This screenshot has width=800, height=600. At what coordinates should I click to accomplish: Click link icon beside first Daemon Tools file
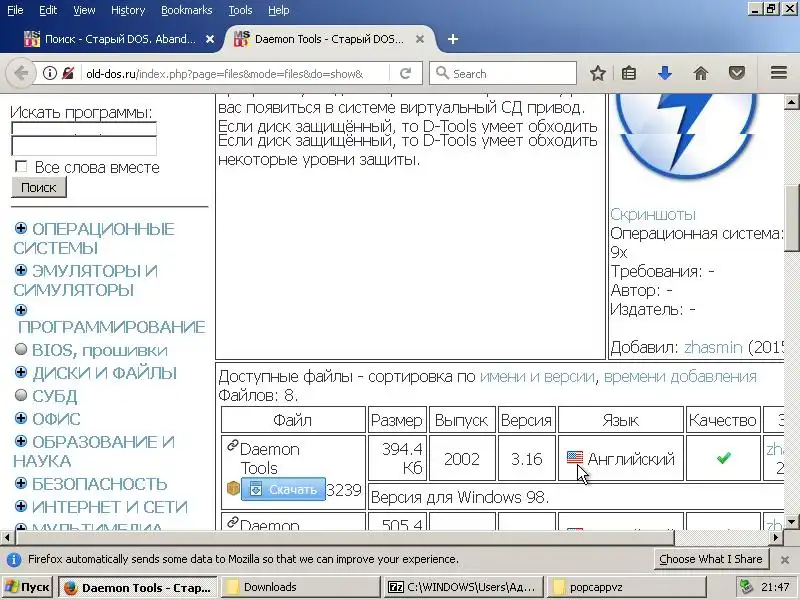tap(232, 446)
